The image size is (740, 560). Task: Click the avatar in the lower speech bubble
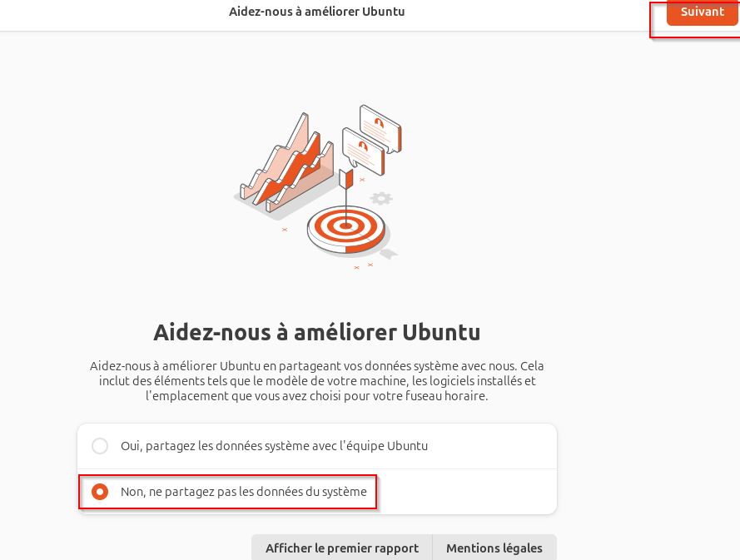[x=362, y=146]
